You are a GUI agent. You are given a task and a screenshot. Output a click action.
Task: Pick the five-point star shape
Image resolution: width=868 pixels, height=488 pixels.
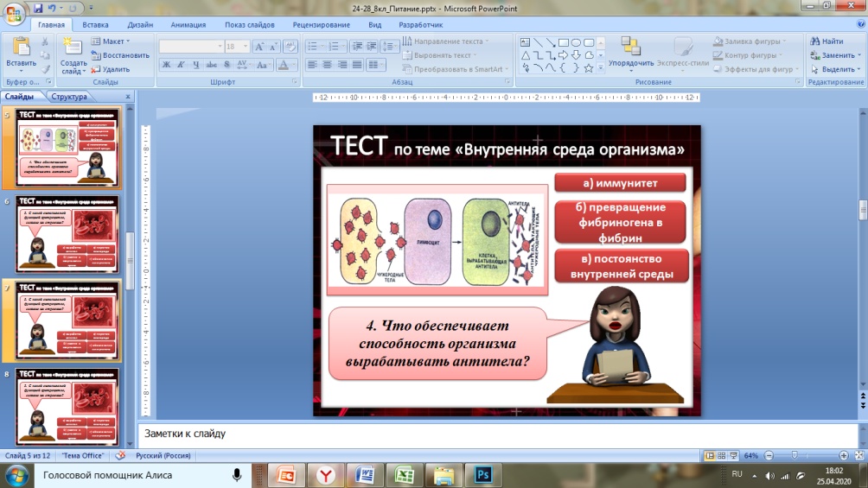(x=589, y=67)
